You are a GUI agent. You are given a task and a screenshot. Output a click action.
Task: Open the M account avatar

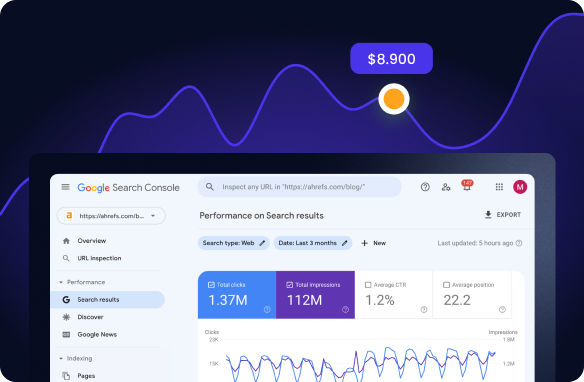click(x=520, y=187)
